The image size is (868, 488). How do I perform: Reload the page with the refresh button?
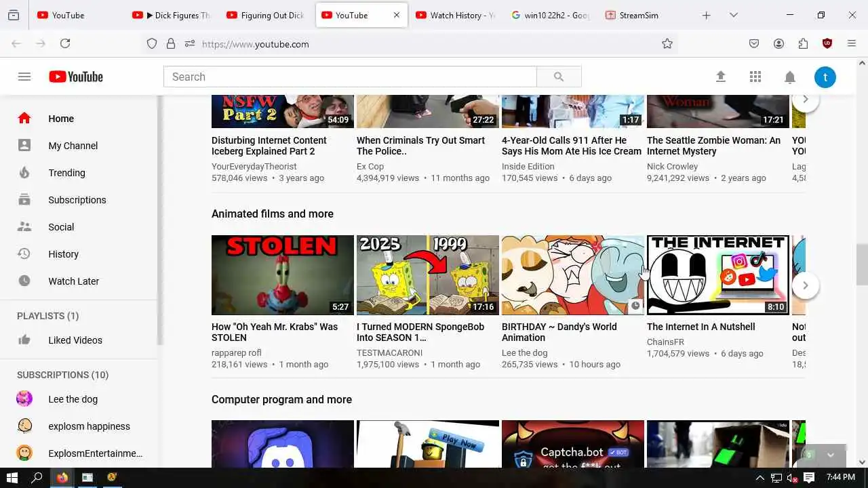click(x=65, y=43)
